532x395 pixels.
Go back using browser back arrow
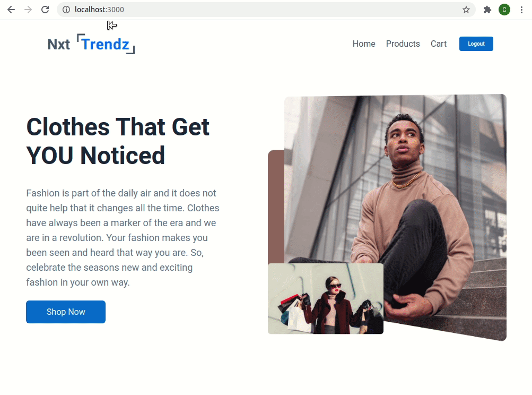11,10
